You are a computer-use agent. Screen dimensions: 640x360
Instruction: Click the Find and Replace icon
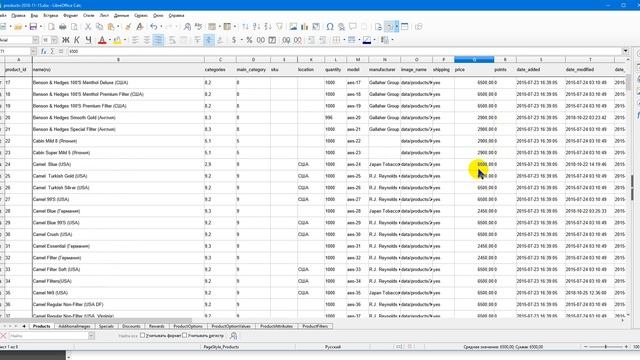[x=187, y=27]
